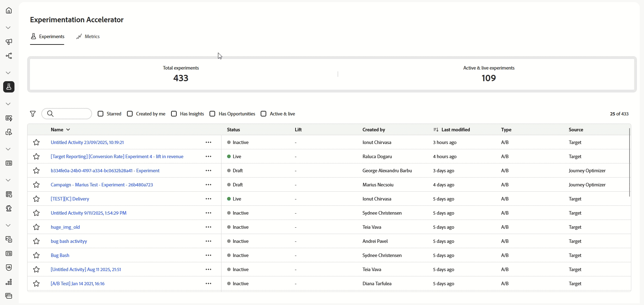This screenshot has height=305, width=644.
Task: Check the Created by me filter
Action: pyautogui.click(x=130, y=114)
